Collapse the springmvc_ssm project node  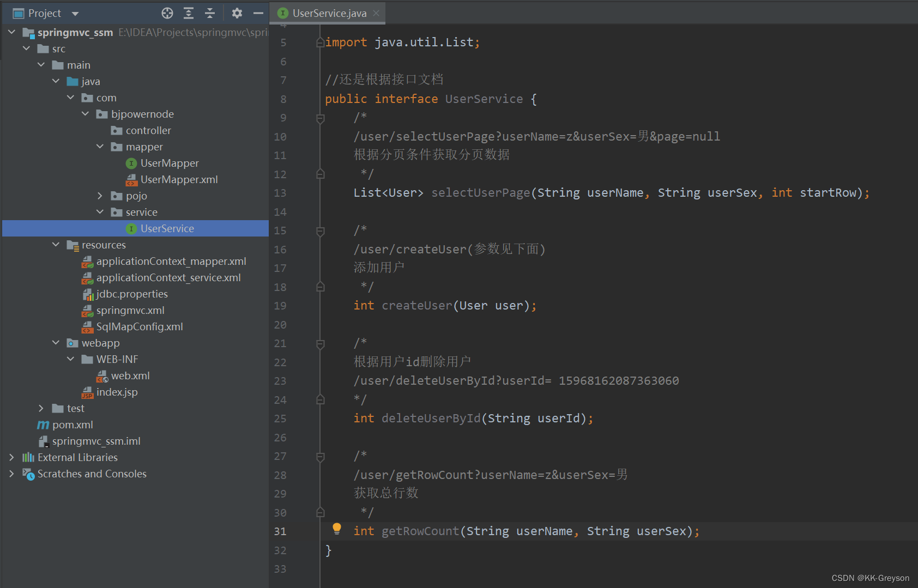click(11, 32)
